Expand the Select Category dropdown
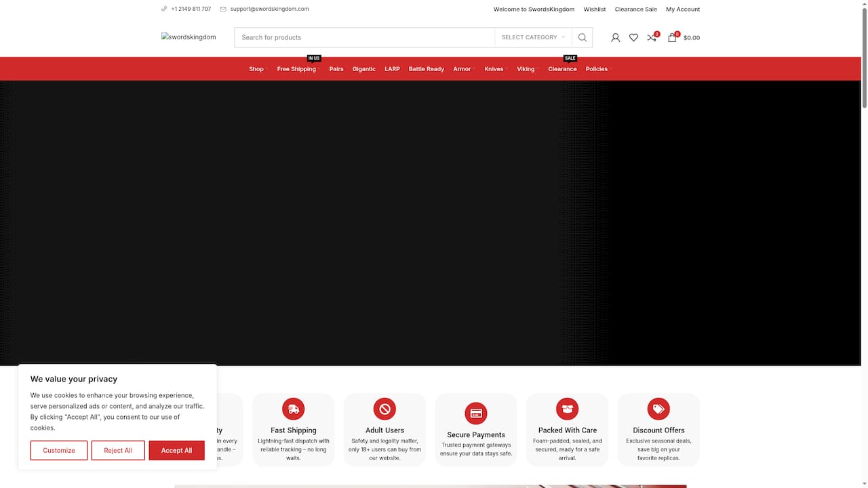The width and height of the screenshot is (868, 488). pyautogui.click(x=533, y=37)
